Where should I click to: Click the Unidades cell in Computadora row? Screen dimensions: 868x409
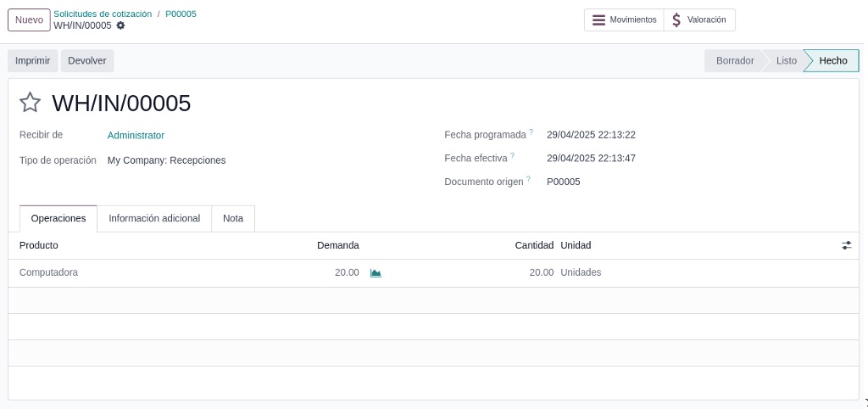(x=581, y=272)
